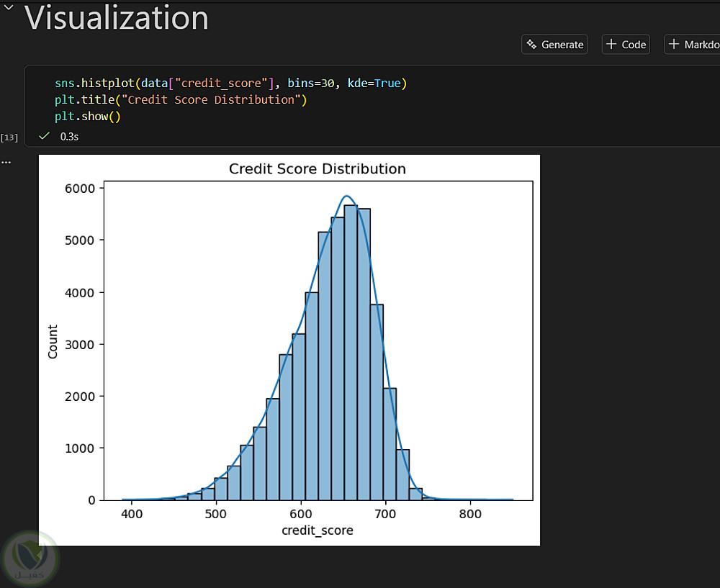Image resolution: width=720 pixels, height=588 pixels.
Task: Place cursor on the plt.show() line
Action: (x=87, y=116)
